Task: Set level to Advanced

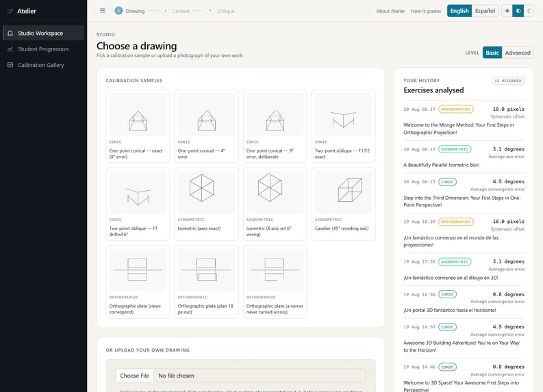Action: tap(518, 53)
